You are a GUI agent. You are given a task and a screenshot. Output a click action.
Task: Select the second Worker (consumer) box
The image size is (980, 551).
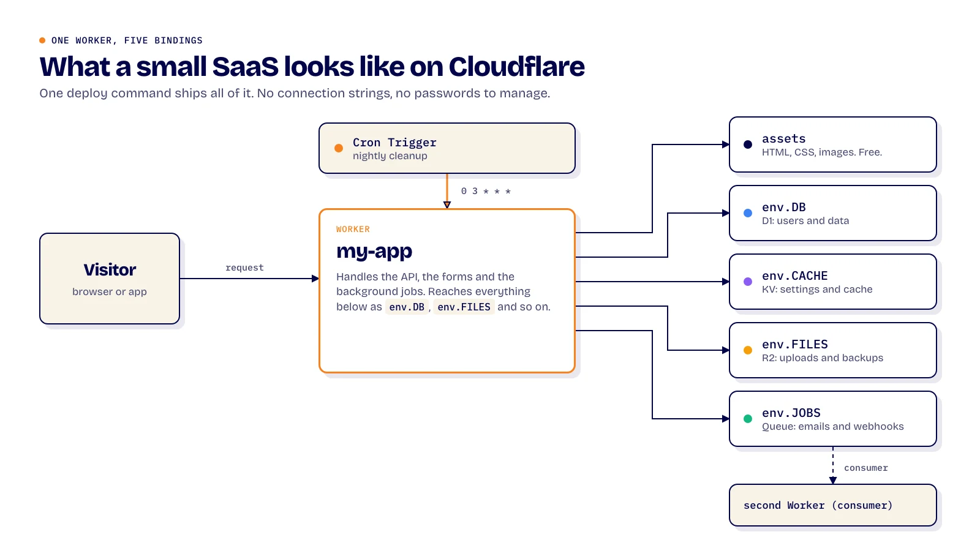point(833,505)
